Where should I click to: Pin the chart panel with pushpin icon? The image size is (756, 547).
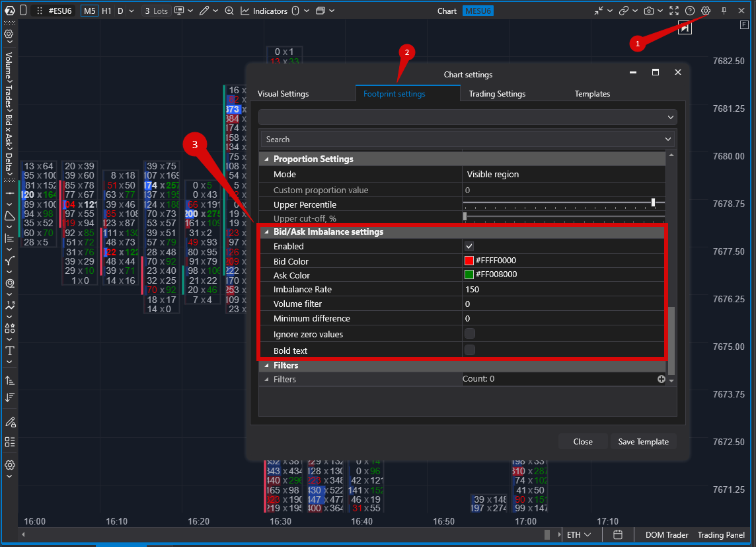(x=724, y=11)
